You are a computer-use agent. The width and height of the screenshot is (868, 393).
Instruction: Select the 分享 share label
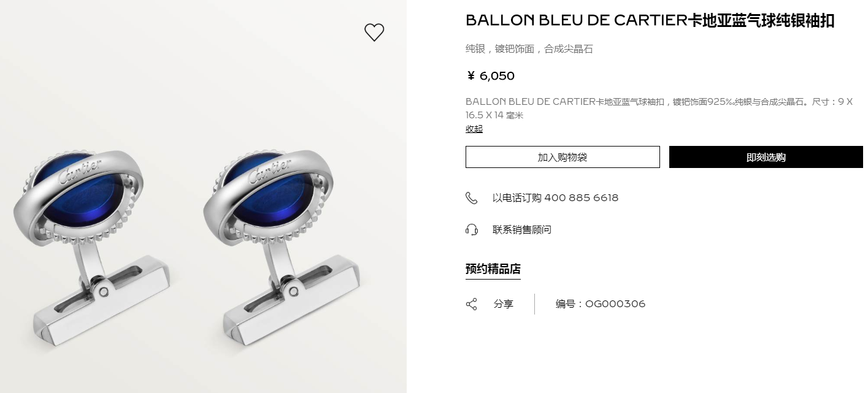tap(504, 304)
